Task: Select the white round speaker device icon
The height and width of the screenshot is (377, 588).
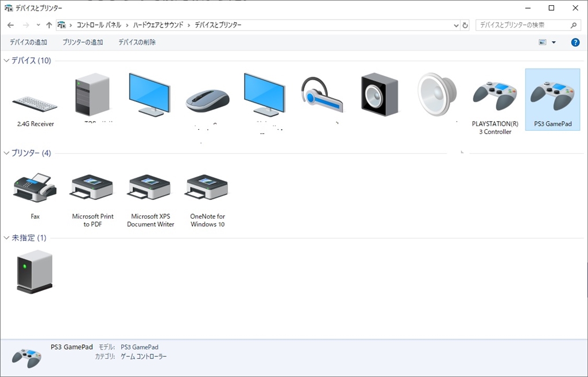Action: click(x=437, y=95)
